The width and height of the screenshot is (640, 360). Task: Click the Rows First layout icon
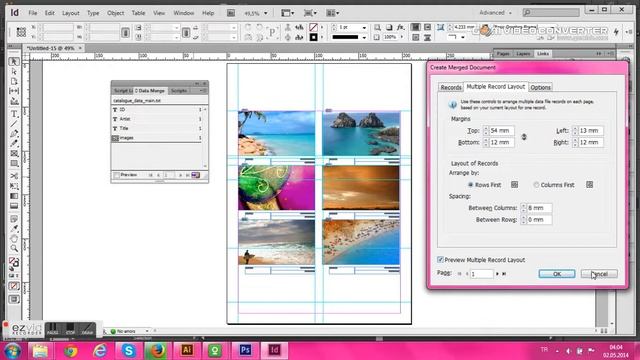tap(514, 185)
